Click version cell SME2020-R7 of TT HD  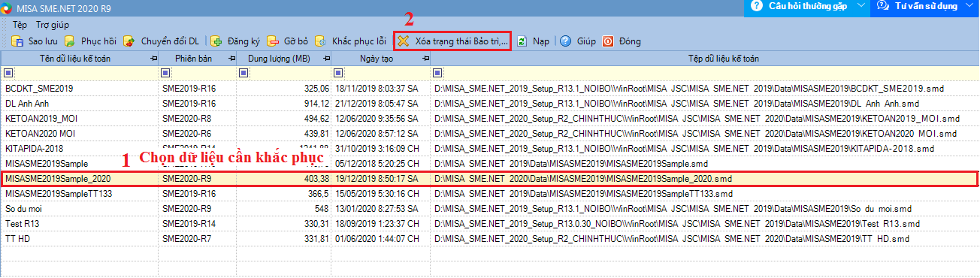[186, 238]
